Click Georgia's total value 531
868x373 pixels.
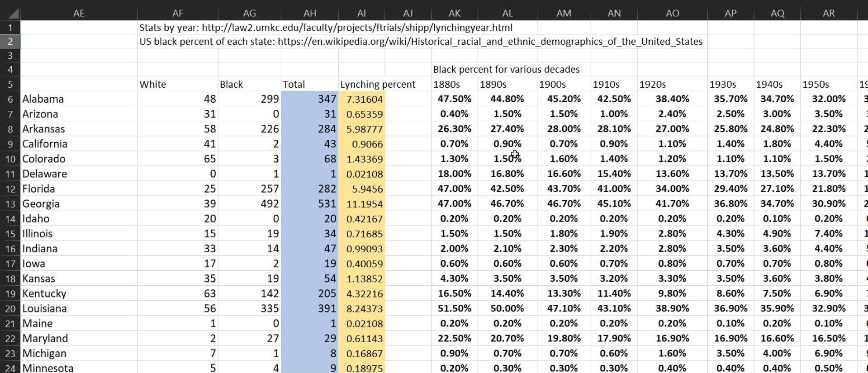[310, 204]
